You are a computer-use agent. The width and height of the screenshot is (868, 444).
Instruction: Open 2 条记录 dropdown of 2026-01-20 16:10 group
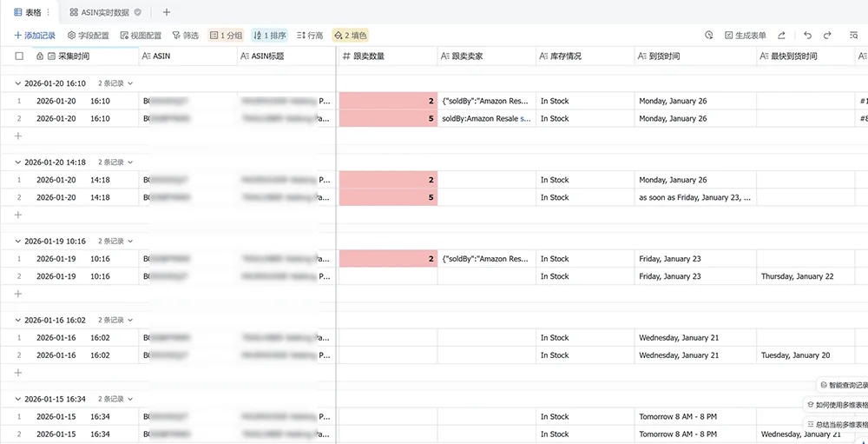(115, 83)
